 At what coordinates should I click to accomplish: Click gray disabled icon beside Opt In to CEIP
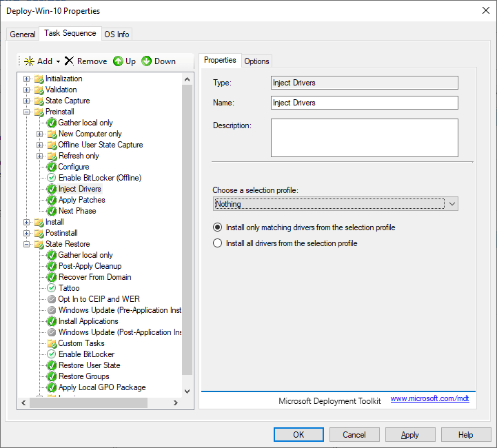(x=52, y=299)
